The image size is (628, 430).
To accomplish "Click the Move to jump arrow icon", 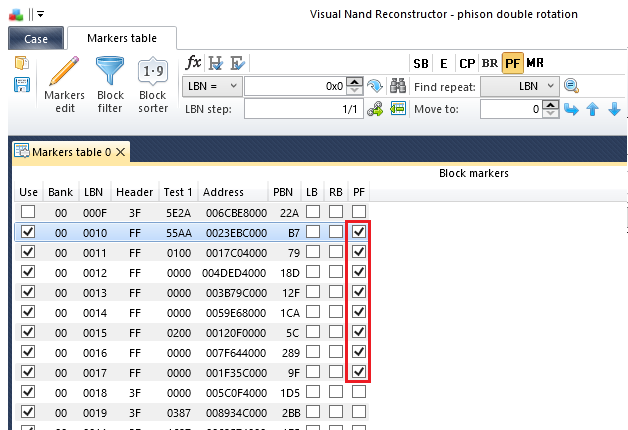I will click(571, 109).
